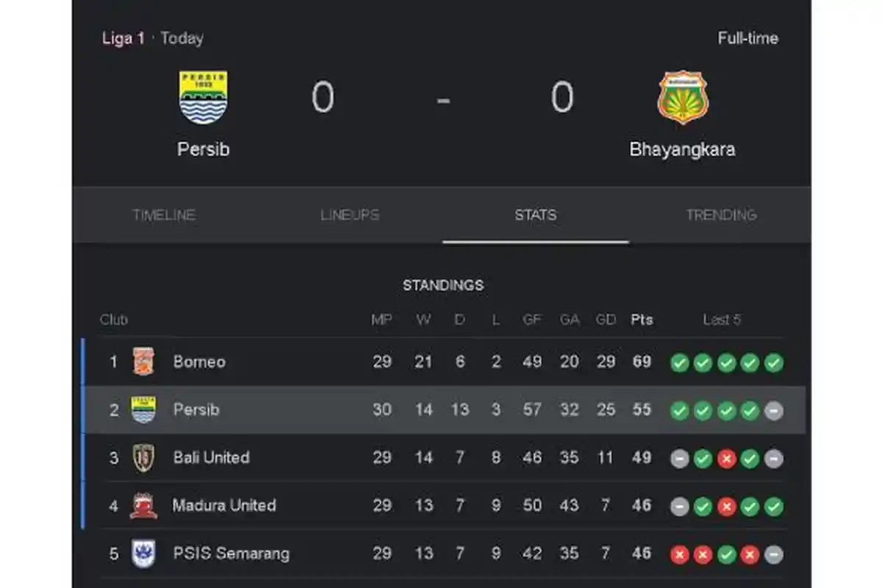Click the Borneo team name
This screenshot has height=588, width=882.
coord(199,362)
